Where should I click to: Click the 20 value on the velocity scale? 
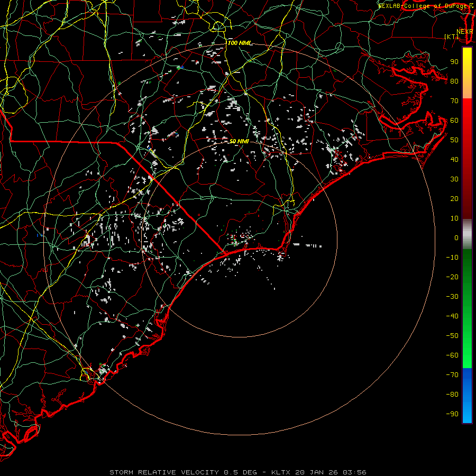tap(454, 199)
